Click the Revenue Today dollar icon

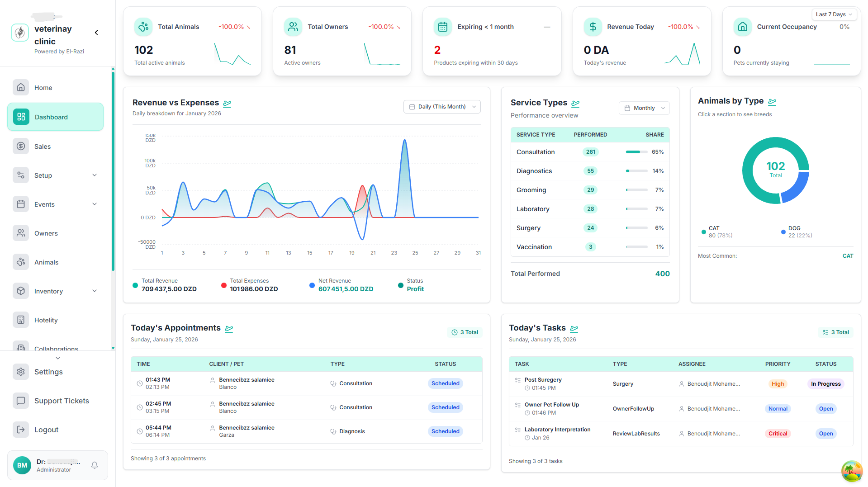pyautogui.click(x=593, y=27)
